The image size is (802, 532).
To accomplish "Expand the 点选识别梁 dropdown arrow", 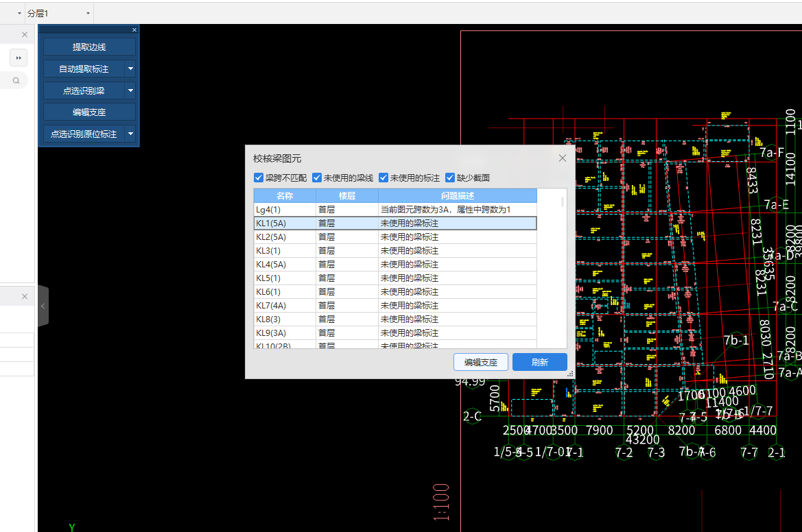I will tap(130, 90).
